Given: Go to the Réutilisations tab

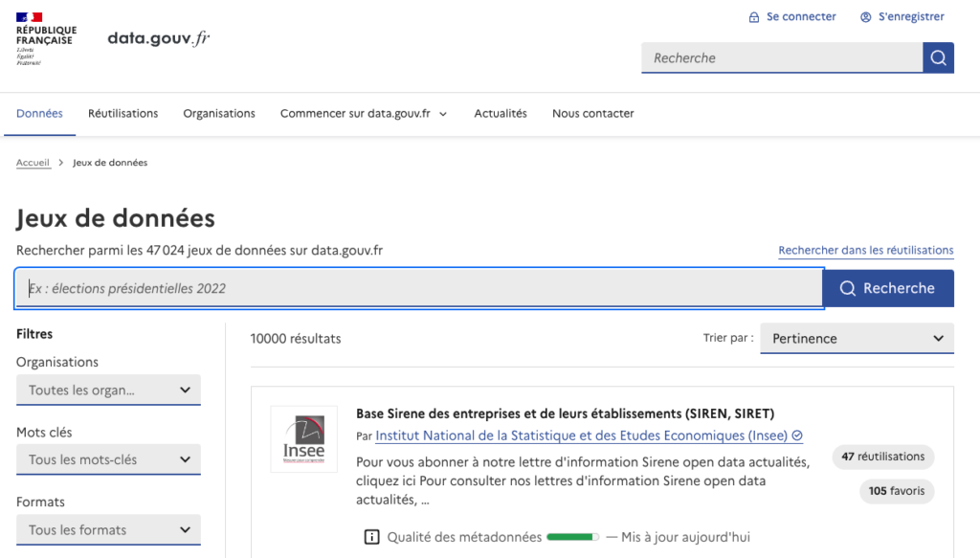Looking at the screenshot, I should [x=122, y=113].
